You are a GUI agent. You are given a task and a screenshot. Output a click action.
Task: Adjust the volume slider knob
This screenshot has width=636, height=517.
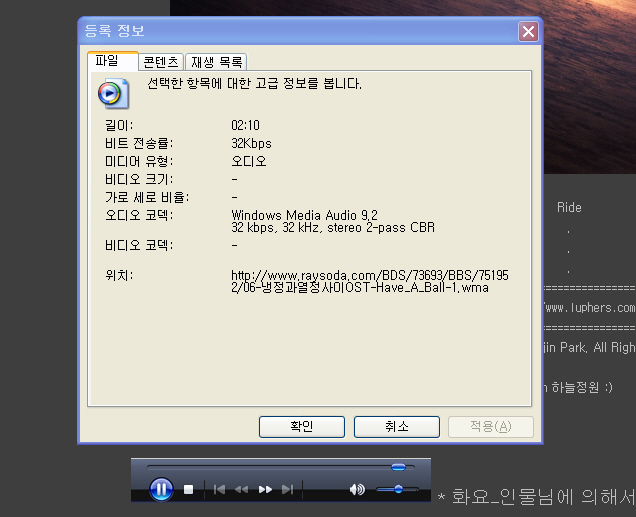point(398,489)
